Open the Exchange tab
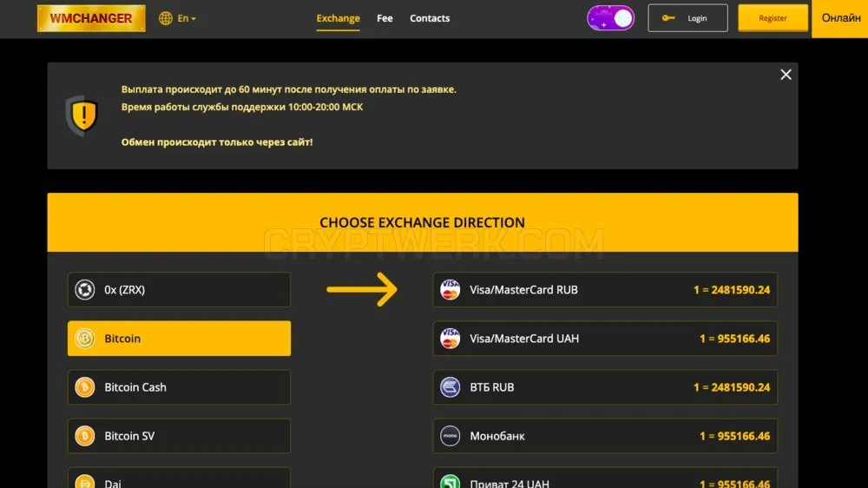Viewport: 868px width, 488px height. pyautogui.click(x=339, y=18)
